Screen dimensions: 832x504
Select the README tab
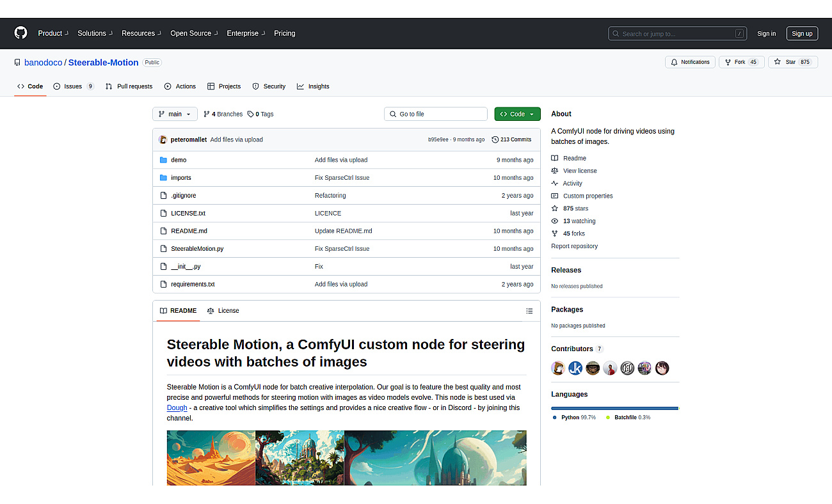click(x=178, y=311)
